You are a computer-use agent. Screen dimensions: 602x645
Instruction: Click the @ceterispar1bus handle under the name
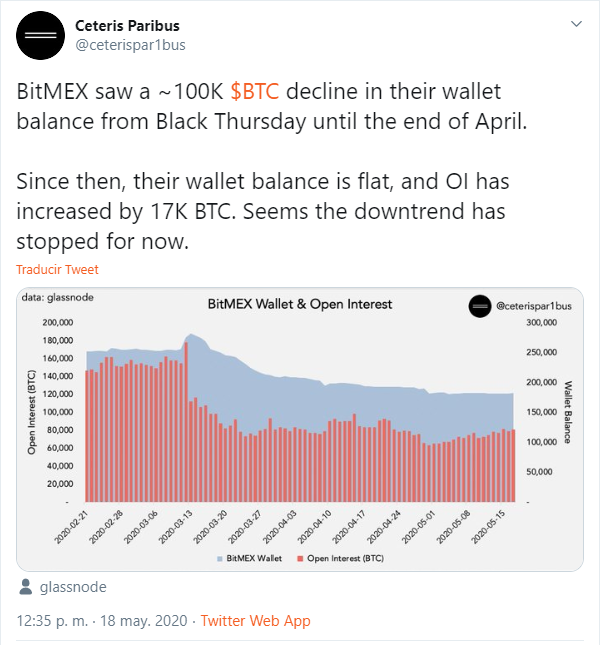130,44
